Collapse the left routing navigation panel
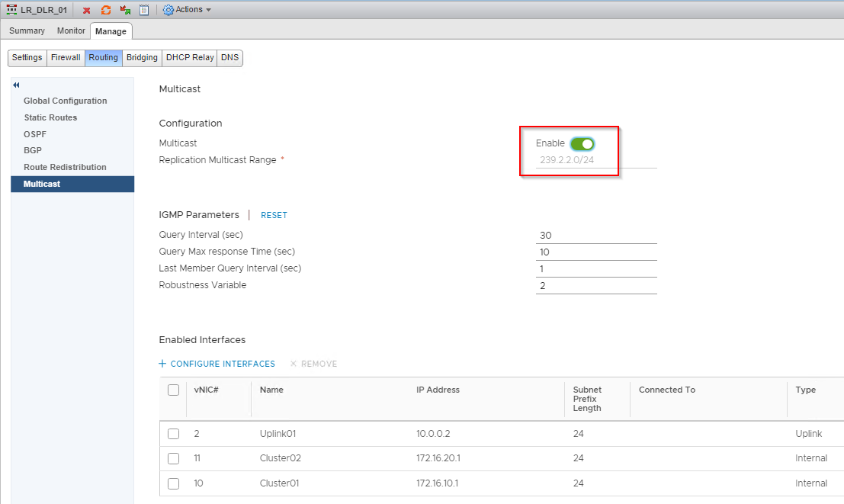844x504 pixels. [x=16, y=85]
